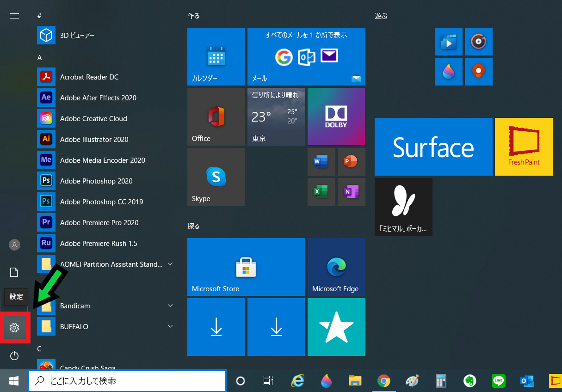Launch Adobe After Effects 2020
The image size is (562, 392).
pos(104,98)
